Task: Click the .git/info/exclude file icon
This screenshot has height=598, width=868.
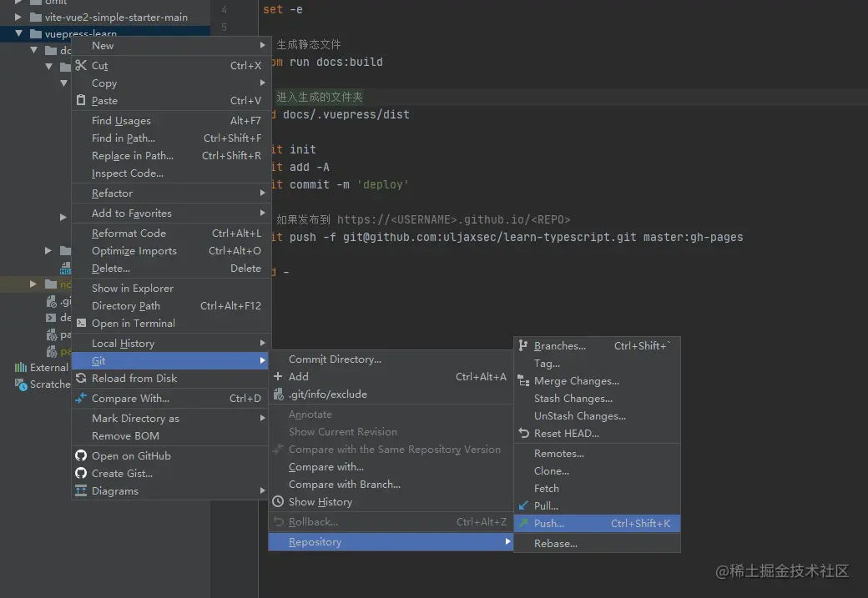Action: tap(279, 394)
